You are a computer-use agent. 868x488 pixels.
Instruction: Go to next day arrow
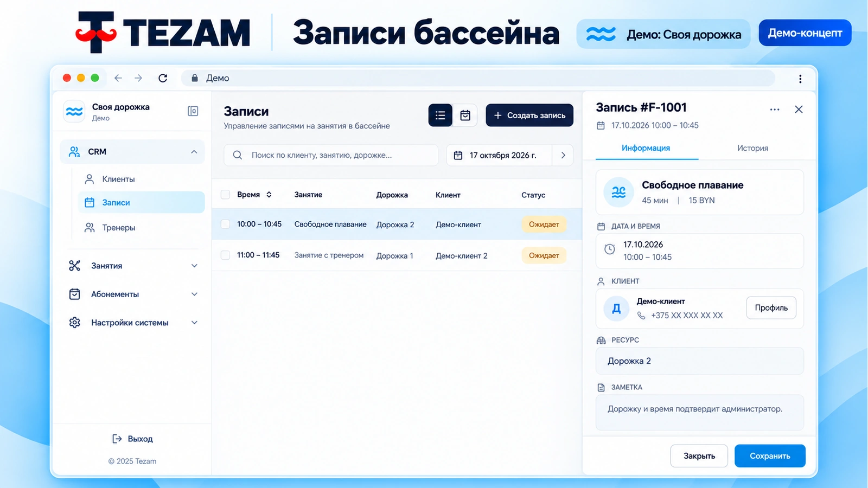coord(563,155)
